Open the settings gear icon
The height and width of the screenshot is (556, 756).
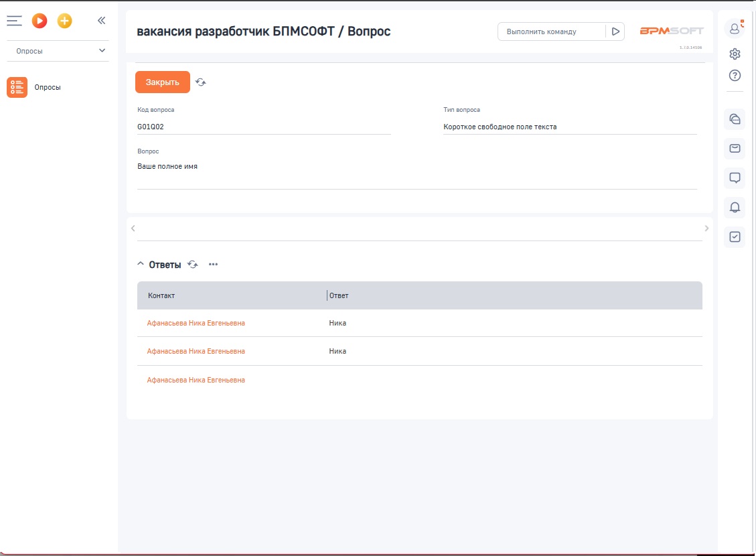coord(735,54)
